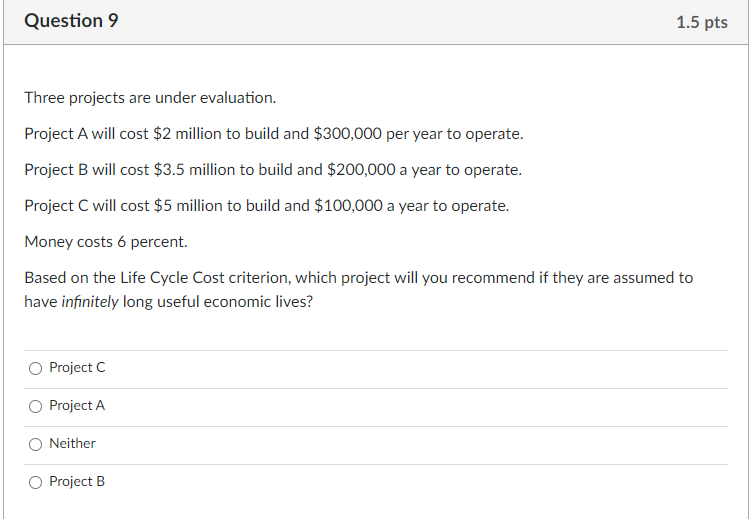Choose the Neither radio option
The image size is (754, 519).
(x=36, y=444)
